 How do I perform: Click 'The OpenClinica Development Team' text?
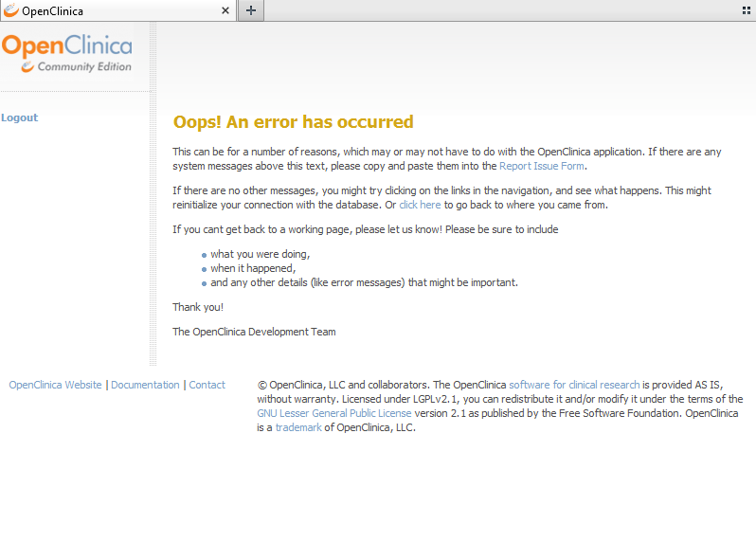point(254,332)
